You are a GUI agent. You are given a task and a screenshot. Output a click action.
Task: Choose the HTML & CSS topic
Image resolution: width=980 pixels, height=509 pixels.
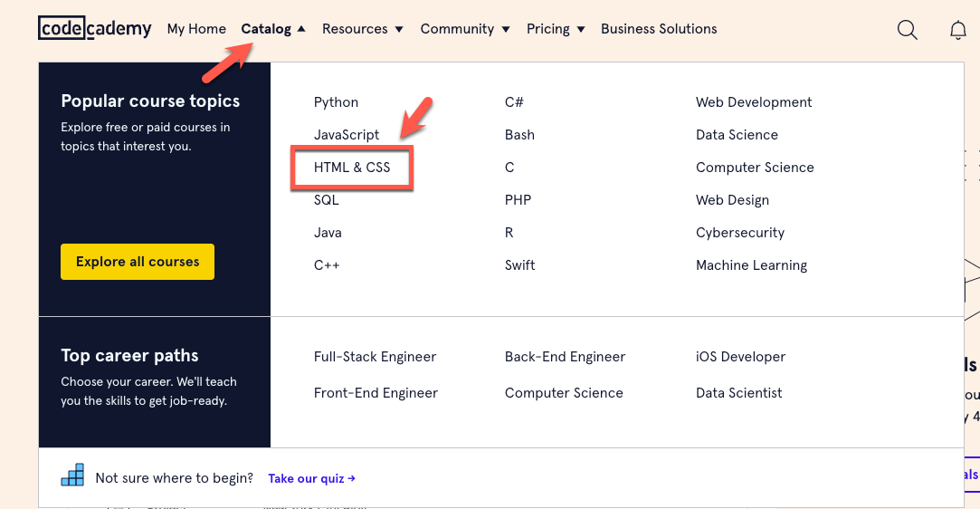coord(352,168)
